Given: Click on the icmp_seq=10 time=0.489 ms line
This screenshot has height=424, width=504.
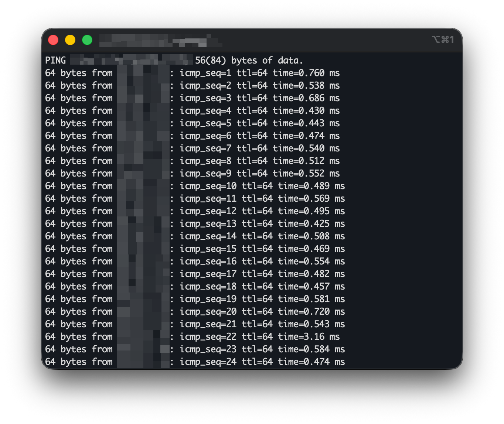Looking at the screenshot, I should (x=195, y=186).
